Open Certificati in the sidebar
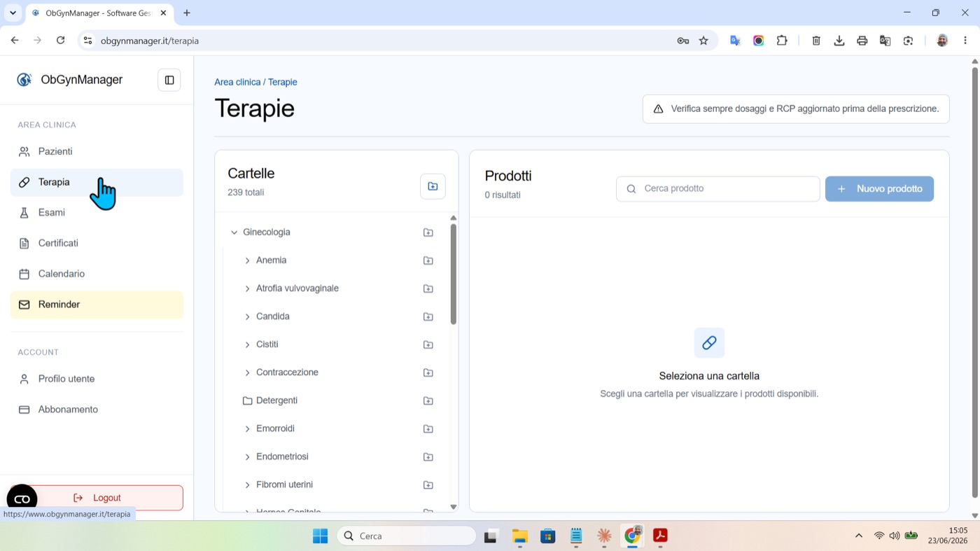980x551 pixels. pyautogui.click(x=97, y=243)
